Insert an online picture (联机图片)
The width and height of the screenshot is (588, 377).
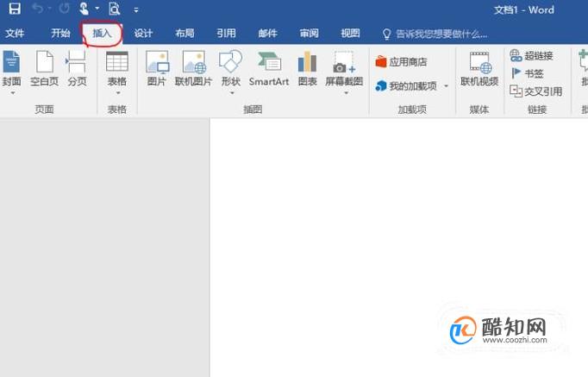click(x=193, y=69)
